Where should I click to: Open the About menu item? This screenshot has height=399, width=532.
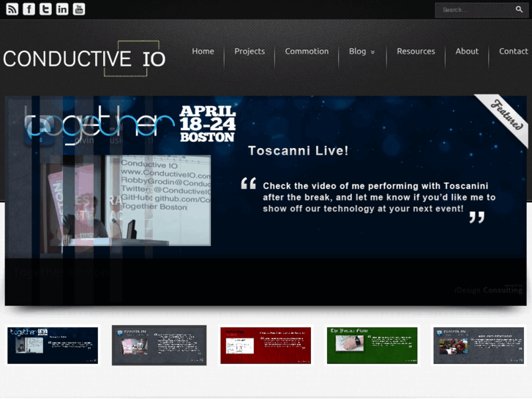click(467, 51)
